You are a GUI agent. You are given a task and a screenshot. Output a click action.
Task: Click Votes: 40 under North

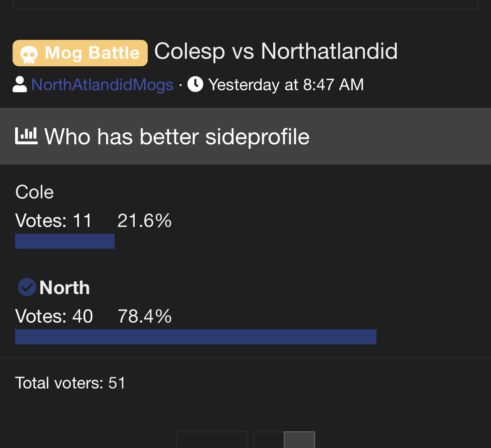point(54,316)
